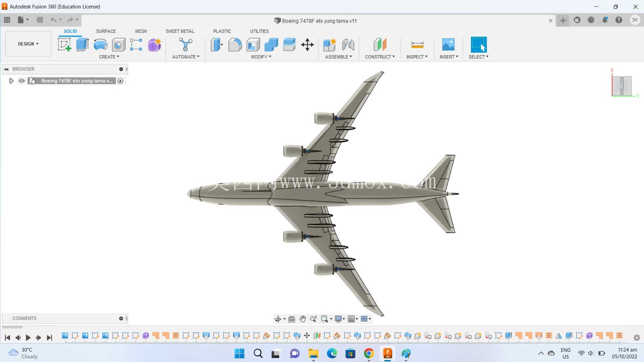
Task: Add a new design tab with plus
Action: [x=563, y=20]
